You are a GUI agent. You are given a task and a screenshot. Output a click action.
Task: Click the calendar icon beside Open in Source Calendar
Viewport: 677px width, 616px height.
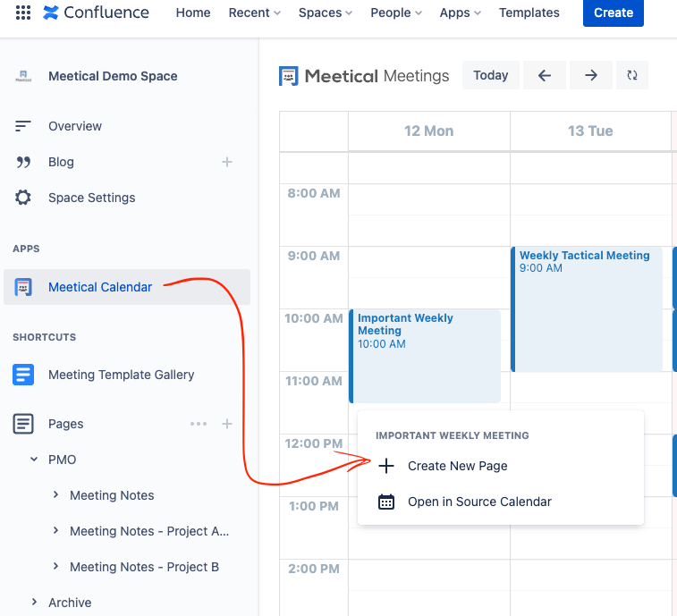click(x=386, y=502)
